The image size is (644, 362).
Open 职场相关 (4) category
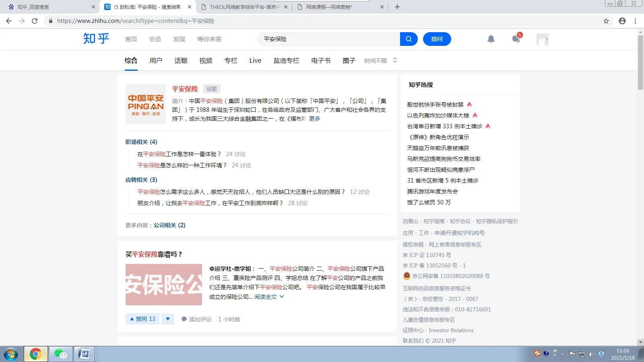pyautogui.click(x=141, y=142)
